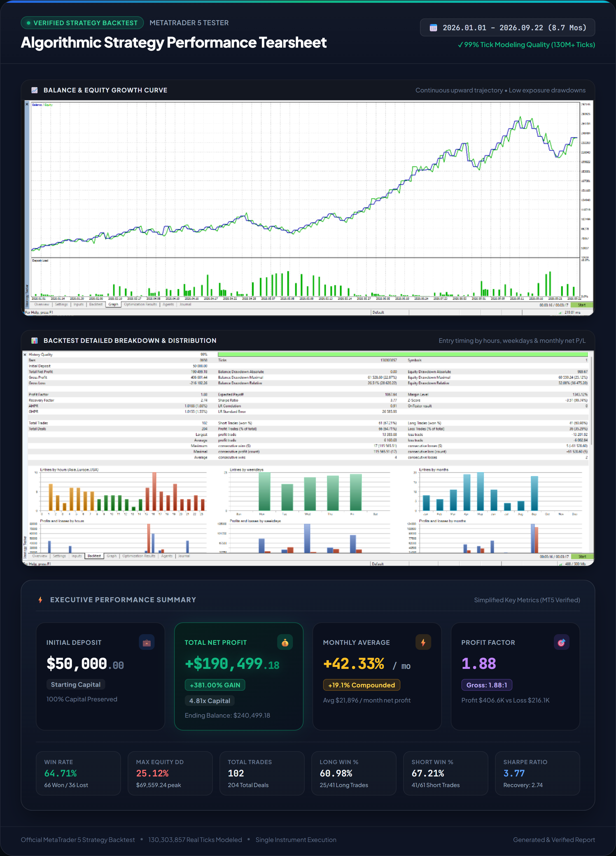Viewport: 616px width, 856px height.
Task: Click the Long Win % 60.98% value
Action: (336, 773)
